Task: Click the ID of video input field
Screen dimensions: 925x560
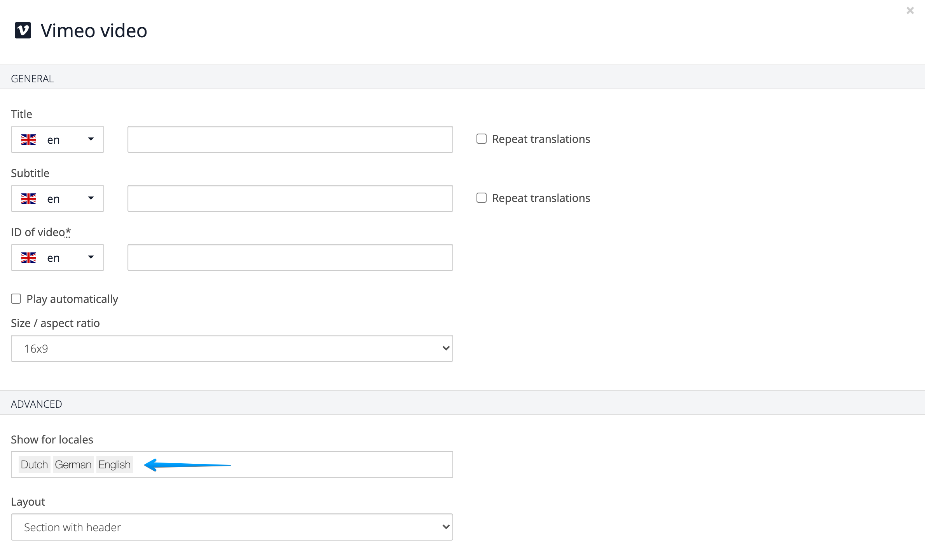Action: 290,257
